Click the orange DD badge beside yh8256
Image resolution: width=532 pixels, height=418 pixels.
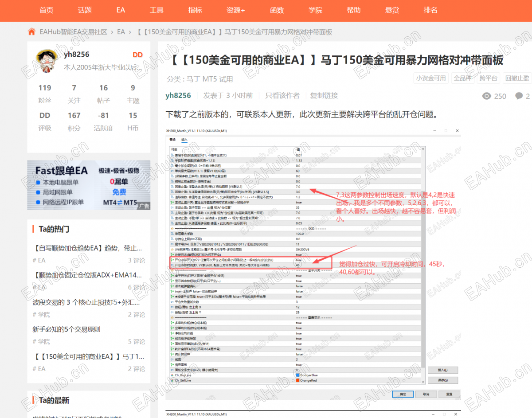(x=137, y=55)
